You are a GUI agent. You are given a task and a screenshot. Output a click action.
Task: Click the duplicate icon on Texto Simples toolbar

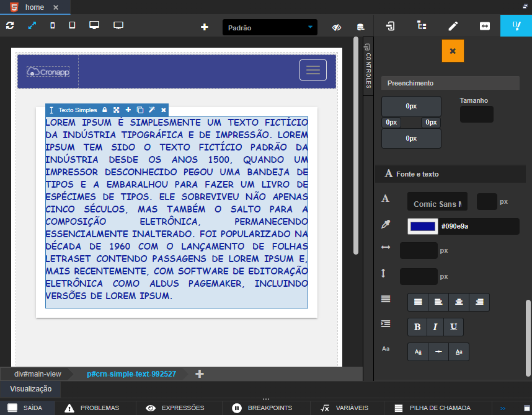(140, 110)
